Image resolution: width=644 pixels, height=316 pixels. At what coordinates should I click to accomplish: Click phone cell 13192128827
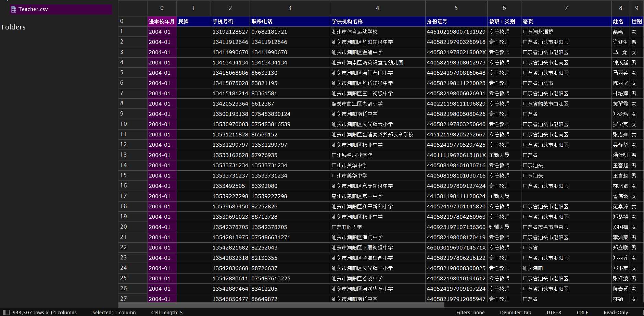tap(230, 32)
